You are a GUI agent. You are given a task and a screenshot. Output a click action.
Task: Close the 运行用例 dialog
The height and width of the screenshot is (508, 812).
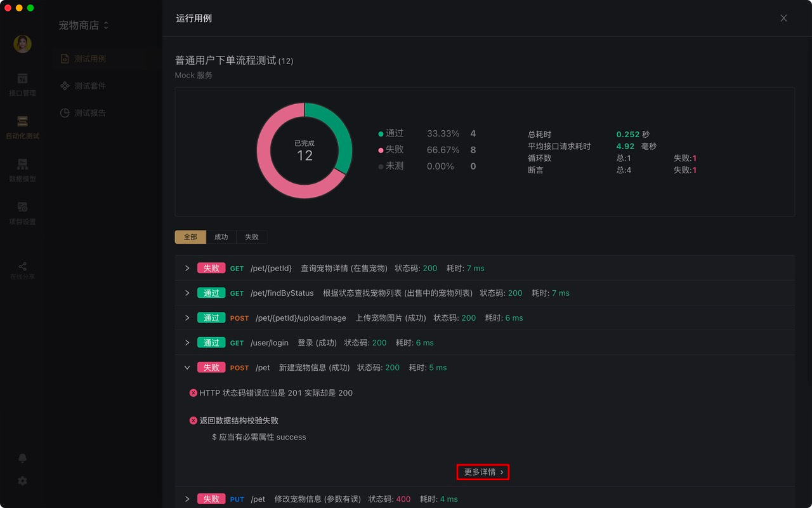(783, 18)
